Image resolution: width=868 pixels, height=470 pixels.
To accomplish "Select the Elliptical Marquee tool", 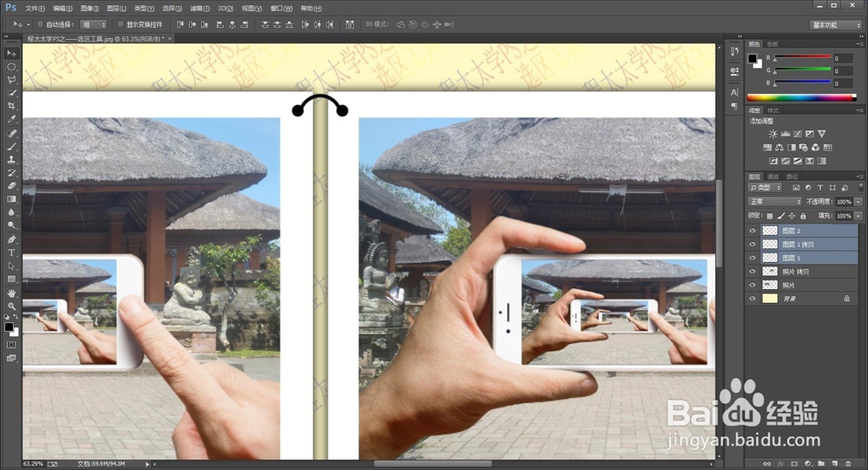I will click(11, 67).
